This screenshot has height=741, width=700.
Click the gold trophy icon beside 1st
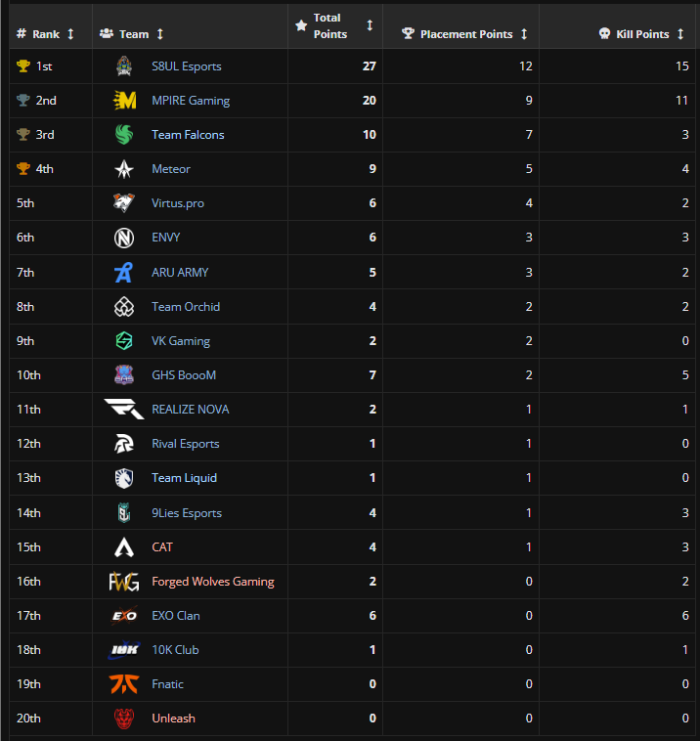[x=23, y=65]
